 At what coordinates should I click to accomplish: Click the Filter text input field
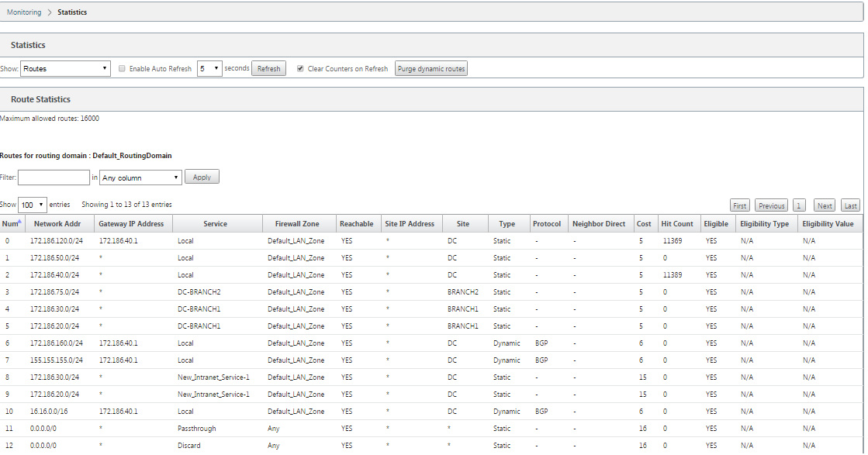(x=54, y=178)
